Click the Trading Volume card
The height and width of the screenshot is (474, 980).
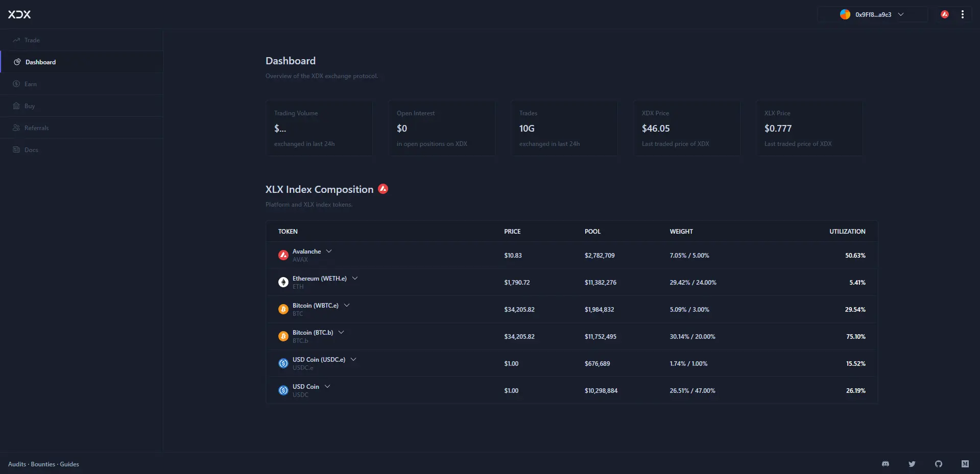319,128
